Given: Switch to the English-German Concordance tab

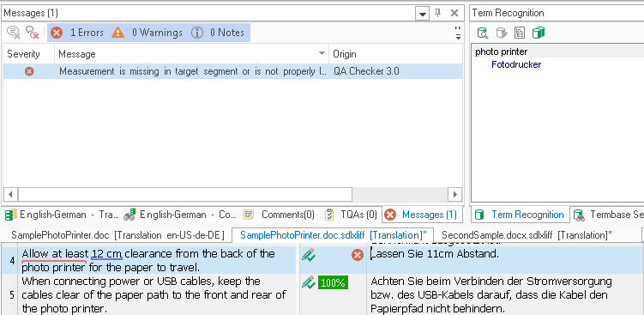Looking at the screenshot, I should tap(180, 215).
